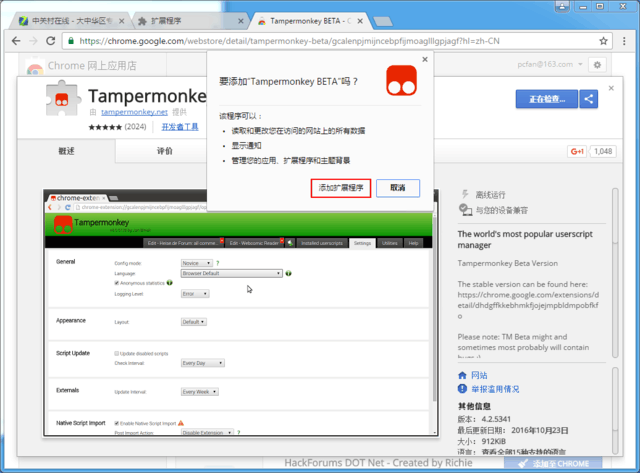Click the Tampermonkey puzzle-piece icon
Image resolution: width=640 pixels, height=473 pixels.
[x=62, y=98]
